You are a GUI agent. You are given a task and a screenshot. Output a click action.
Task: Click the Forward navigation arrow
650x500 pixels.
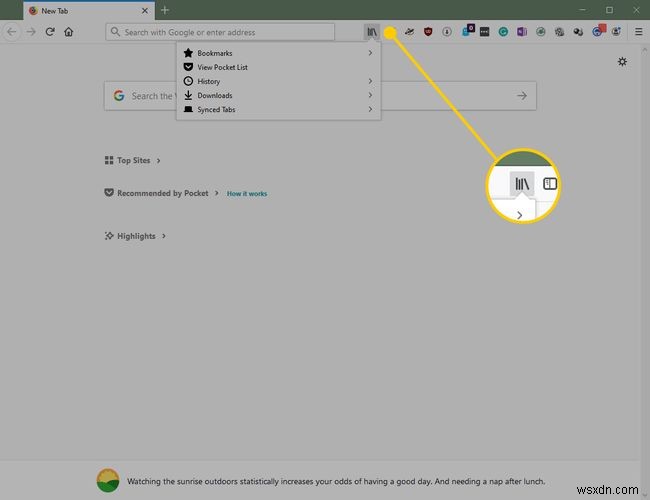point(31,32)
